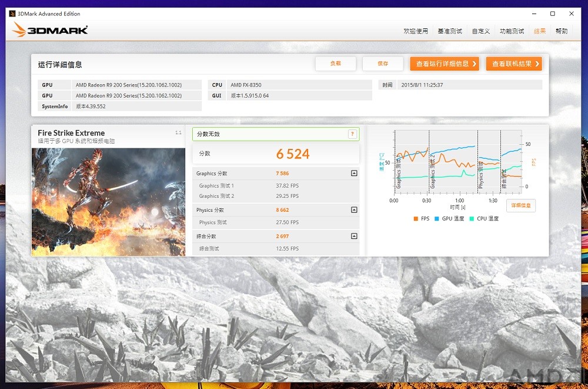Click the 保存 save button
The width and height of the screenshot is (588, 389).
[x=383, y=64]
